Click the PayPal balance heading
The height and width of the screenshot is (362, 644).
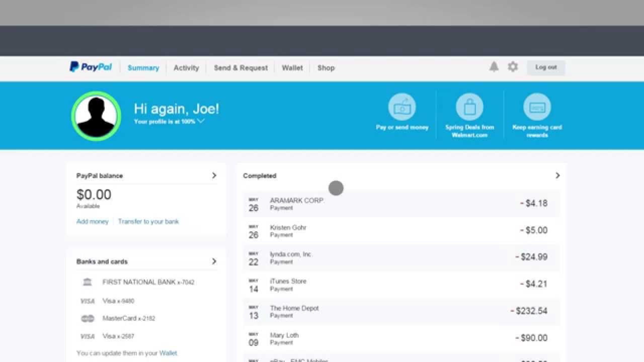pyautogui.click(x=100, y=176)
